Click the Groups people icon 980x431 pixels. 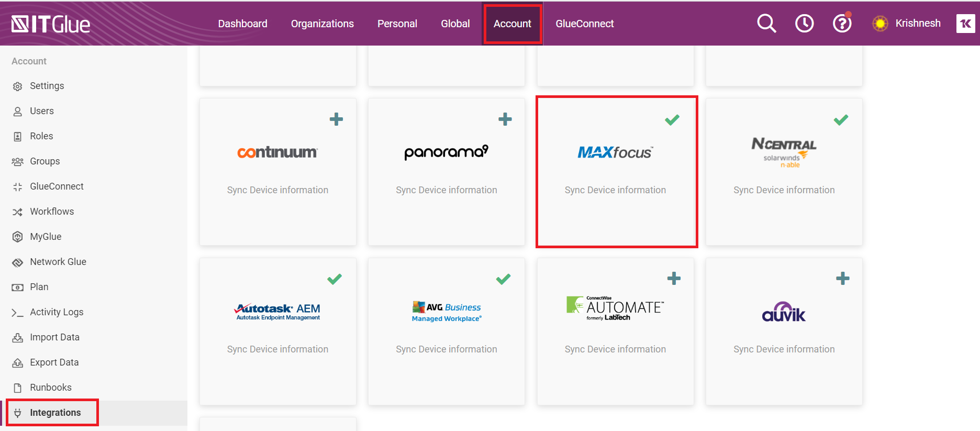coord(18,162)
